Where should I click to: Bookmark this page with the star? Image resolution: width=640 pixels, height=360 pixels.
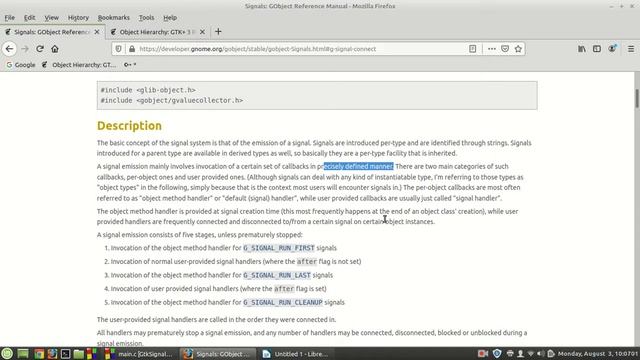pos(518,49)
